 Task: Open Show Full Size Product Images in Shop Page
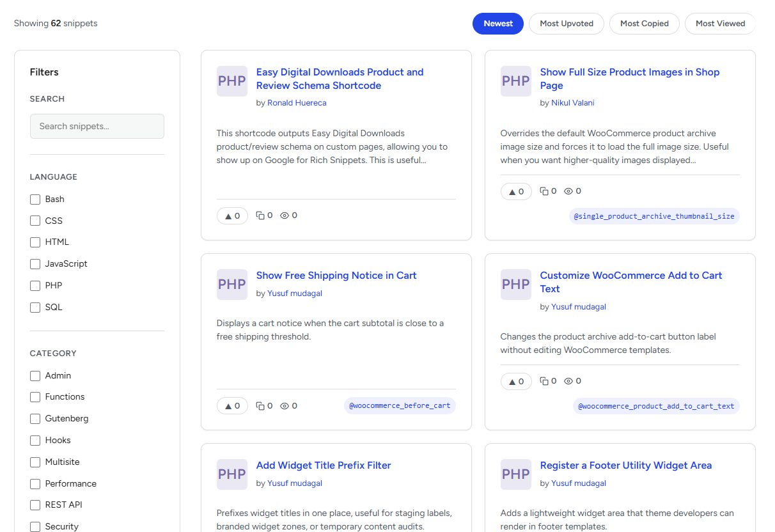tap(630, 79)
